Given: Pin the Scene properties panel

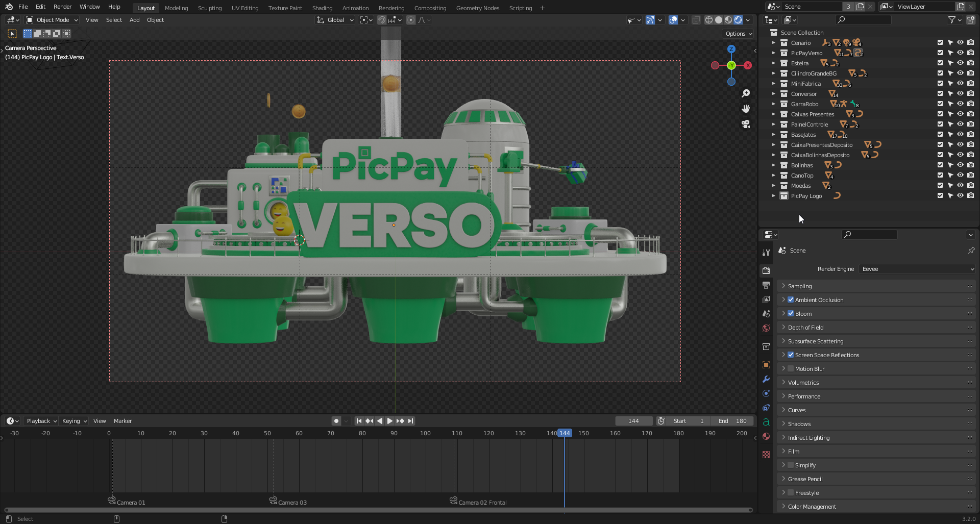Looking at the screenshot, I should coord(971,251).
